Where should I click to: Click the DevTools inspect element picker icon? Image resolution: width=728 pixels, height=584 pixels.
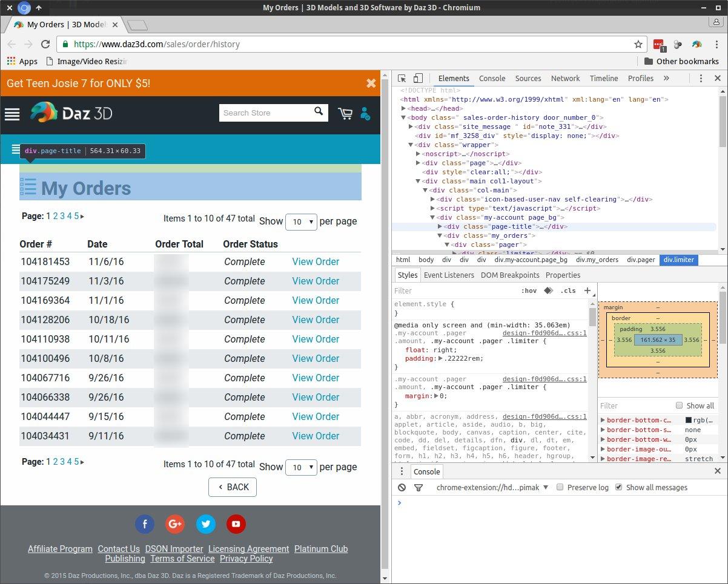pos(402,79)
